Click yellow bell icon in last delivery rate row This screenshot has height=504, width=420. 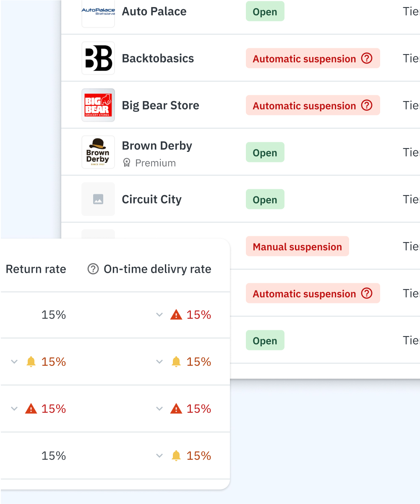point(176,455)
